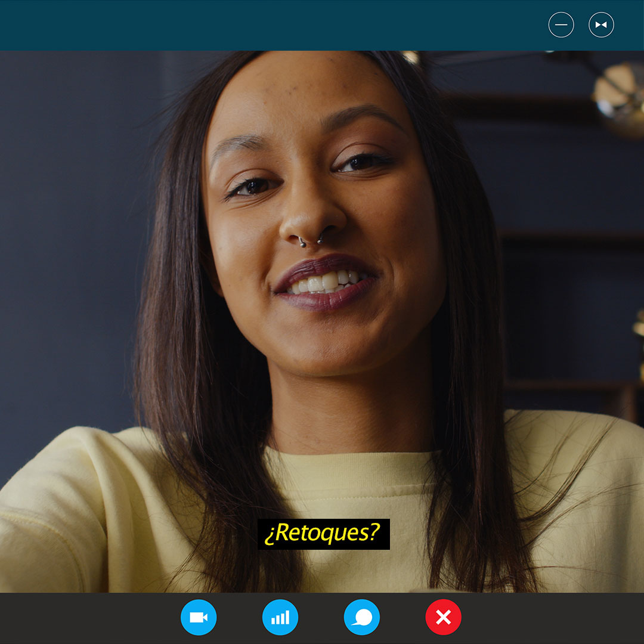Click the blue camcorder icon

[x=199, y=617]
